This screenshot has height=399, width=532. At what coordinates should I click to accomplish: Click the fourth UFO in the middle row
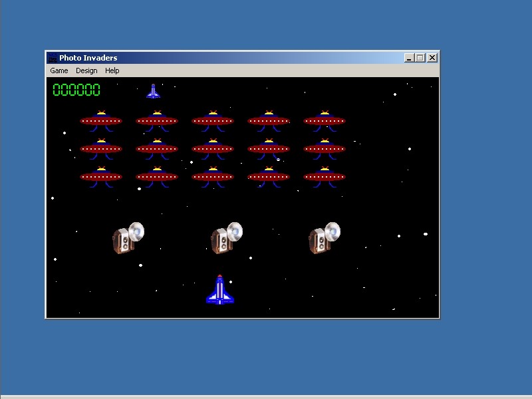[x=269, y=148]
